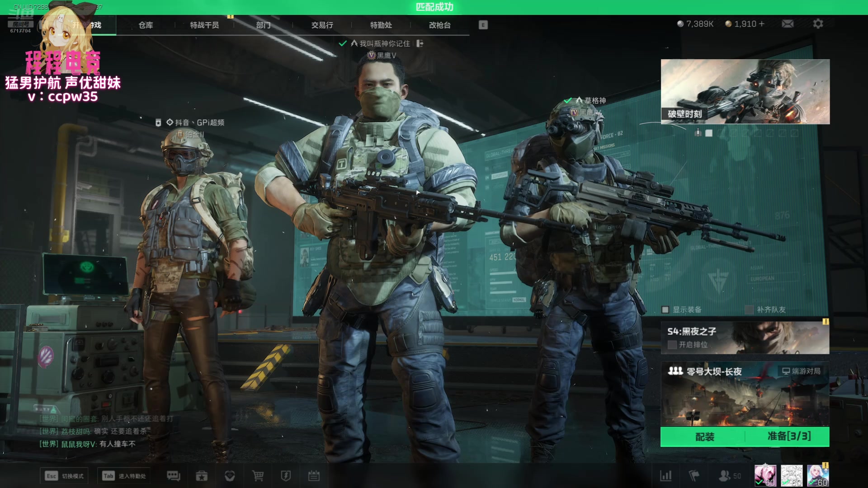Viewport: 868px width, 488px height.
Task: Click world chat message from 荔枝甜吗
Action: click(93, 431)
